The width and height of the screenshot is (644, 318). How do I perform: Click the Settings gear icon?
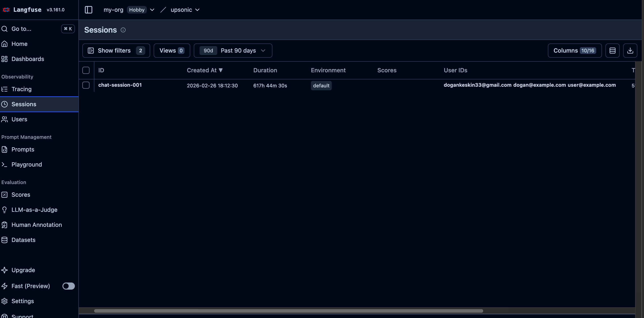pos(4,301)
